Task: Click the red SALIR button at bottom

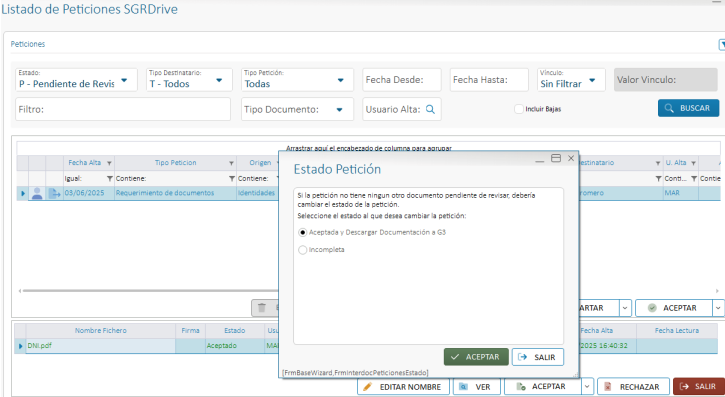Action: 699,386
